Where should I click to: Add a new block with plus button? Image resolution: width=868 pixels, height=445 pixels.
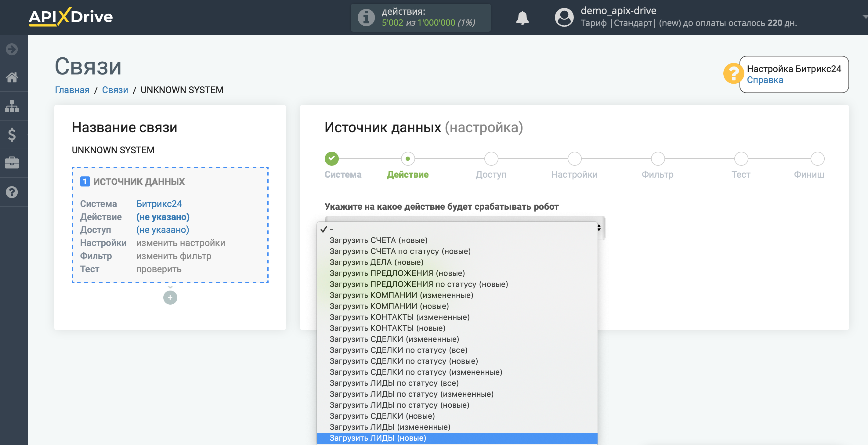[170, 298]
